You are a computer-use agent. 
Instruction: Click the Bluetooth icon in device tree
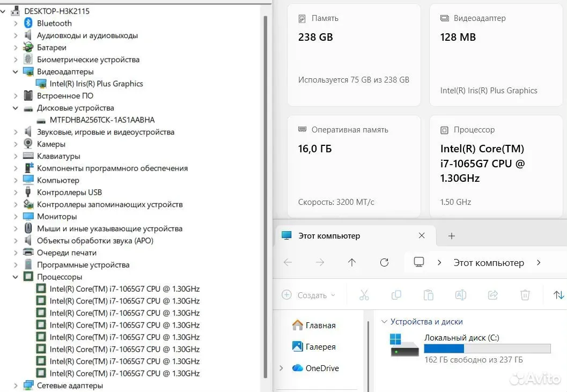coord(28,23)
